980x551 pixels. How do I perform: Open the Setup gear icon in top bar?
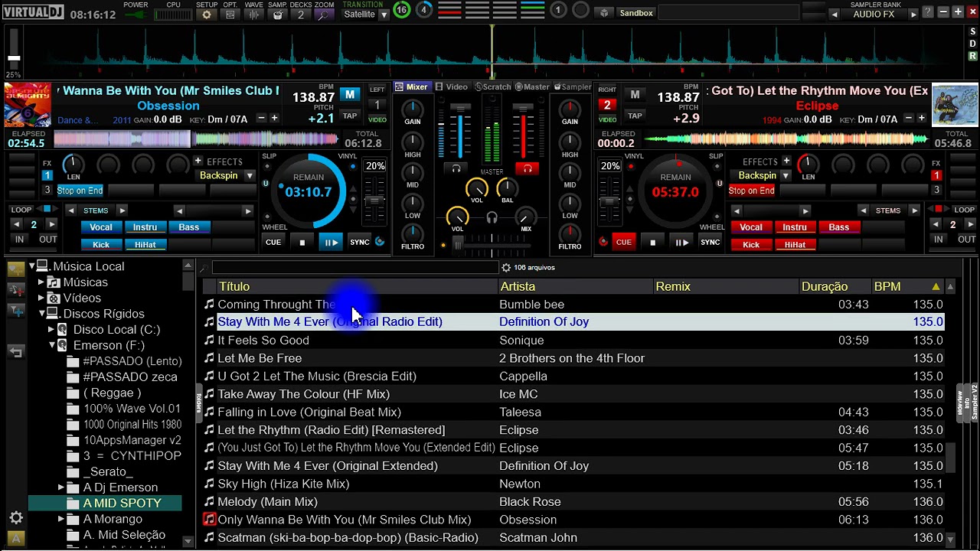pyautogui.click(x=206, y=15)
